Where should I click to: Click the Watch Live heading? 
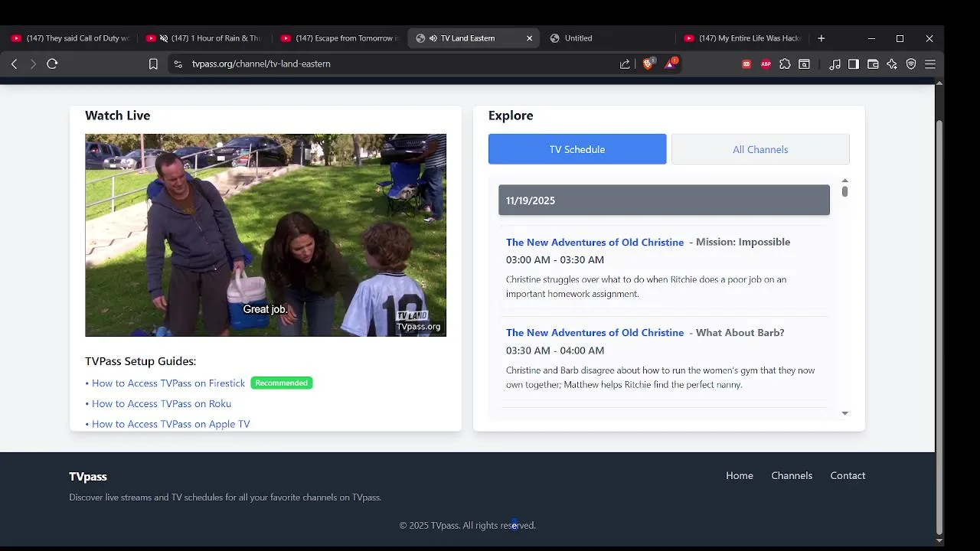point(118,116)
